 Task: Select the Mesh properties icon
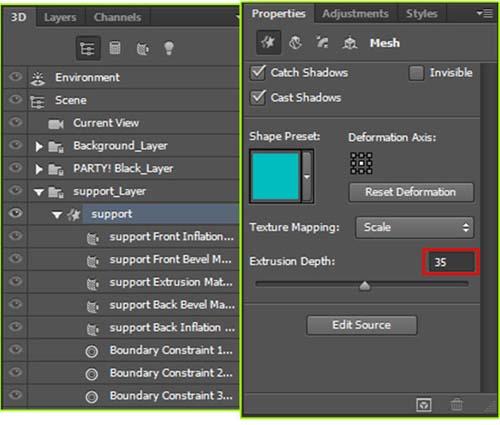(x=268, y=42)
